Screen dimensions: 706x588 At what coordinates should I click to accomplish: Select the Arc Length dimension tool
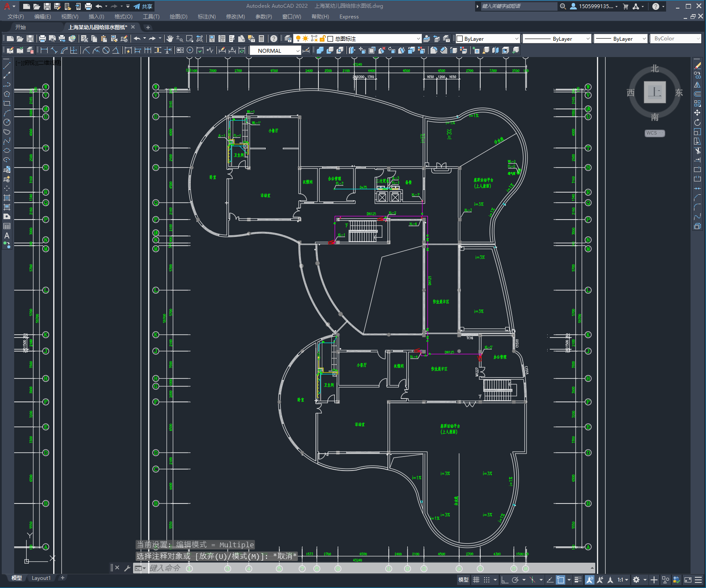tap(64, 51)
